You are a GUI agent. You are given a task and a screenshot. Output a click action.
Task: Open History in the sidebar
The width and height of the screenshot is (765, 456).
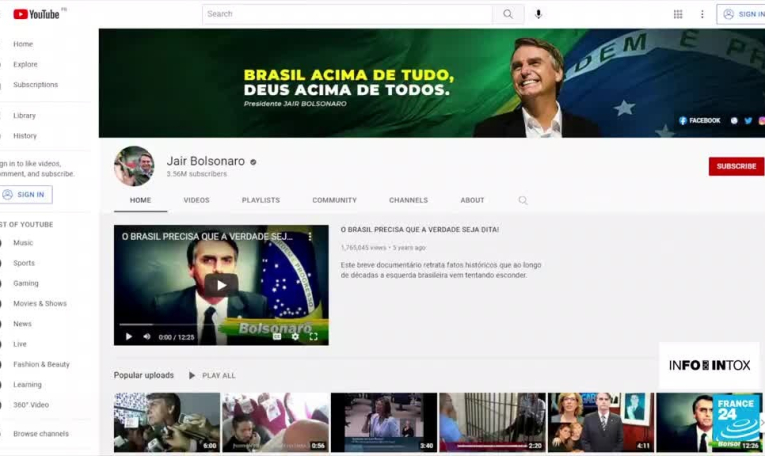(25, 136)
